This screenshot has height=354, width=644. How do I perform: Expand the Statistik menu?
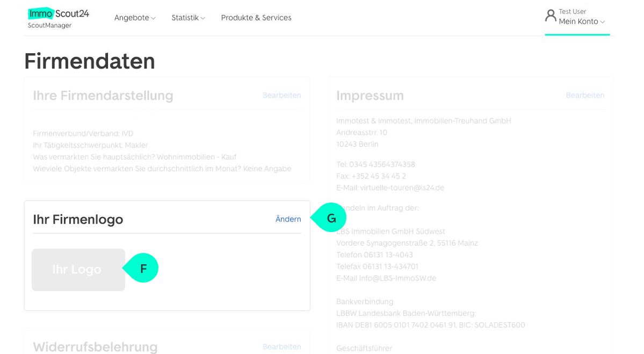click(185, 18)
